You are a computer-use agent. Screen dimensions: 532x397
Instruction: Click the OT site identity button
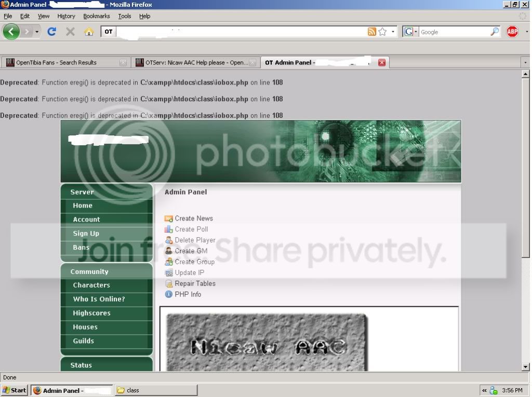(109, 32)
